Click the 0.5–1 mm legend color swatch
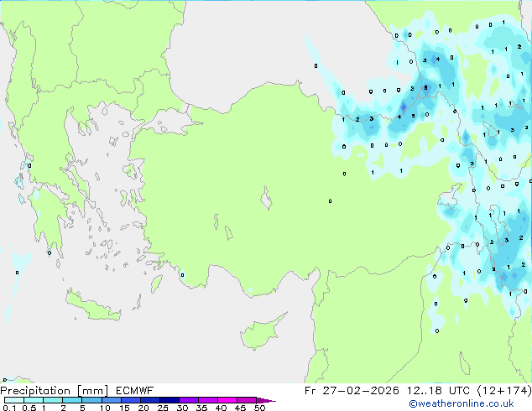532x411 pixels. click(34, 400)
